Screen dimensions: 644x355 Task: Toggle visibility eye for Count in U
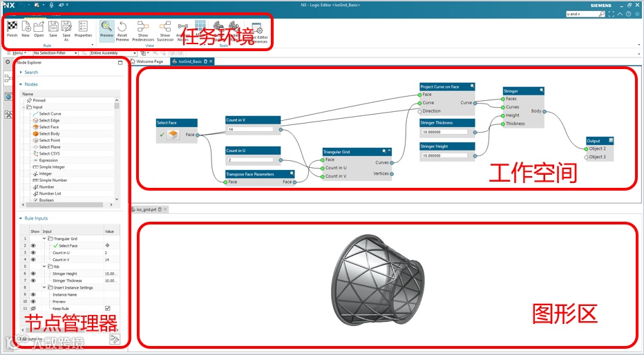(33, 252)
